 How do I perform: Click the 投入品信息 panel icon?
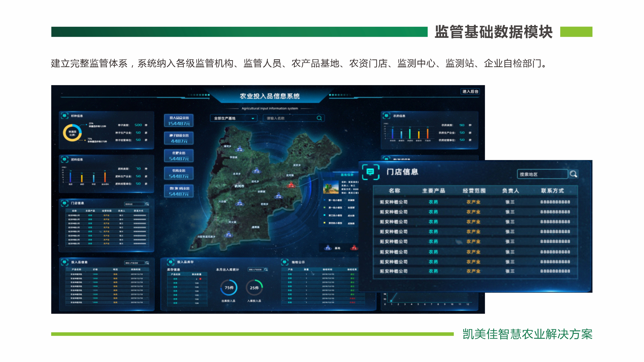[65, 262]
